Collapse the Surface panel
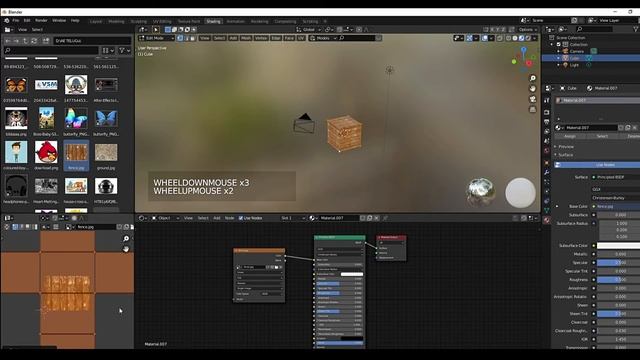640x360 pixels. tap(565, 155)
